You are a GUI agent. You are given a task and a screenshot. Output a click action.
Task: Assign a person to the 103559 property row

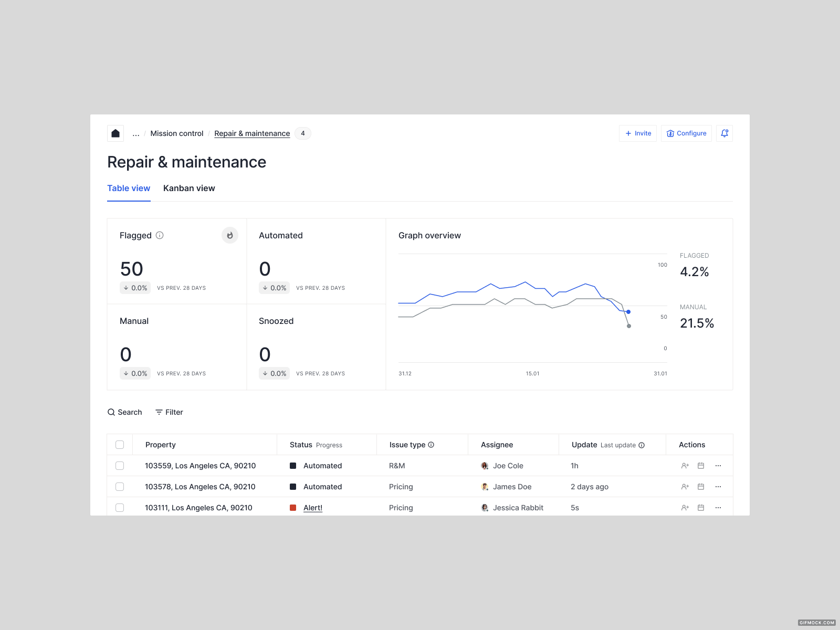click(685, 466)
